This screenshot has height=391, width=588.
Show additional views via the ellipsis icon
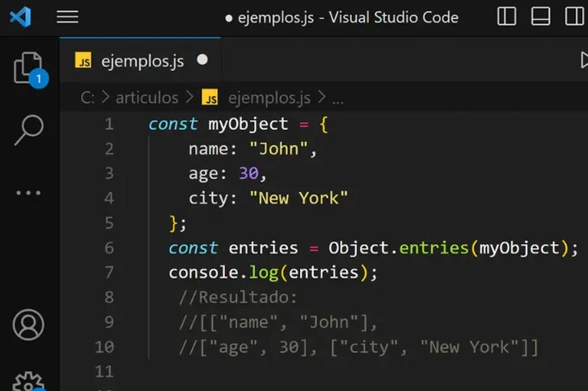click(29, 193)
